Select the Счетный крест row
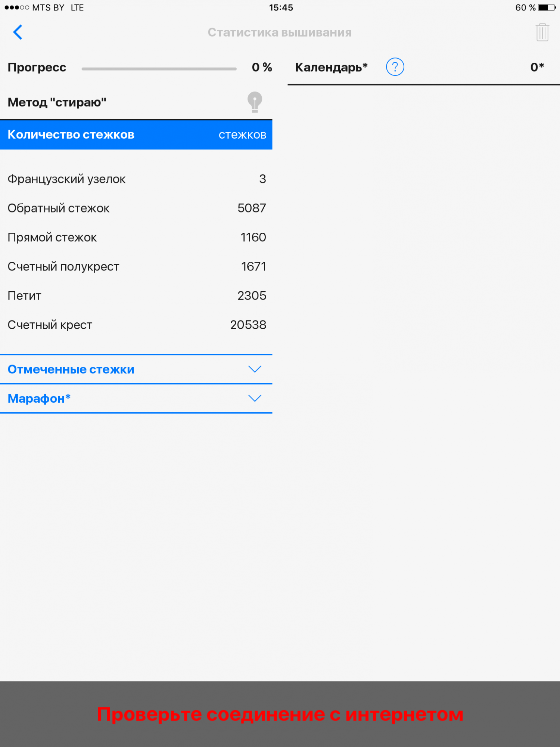Screen dimensions: 560x747 (136, 325)
